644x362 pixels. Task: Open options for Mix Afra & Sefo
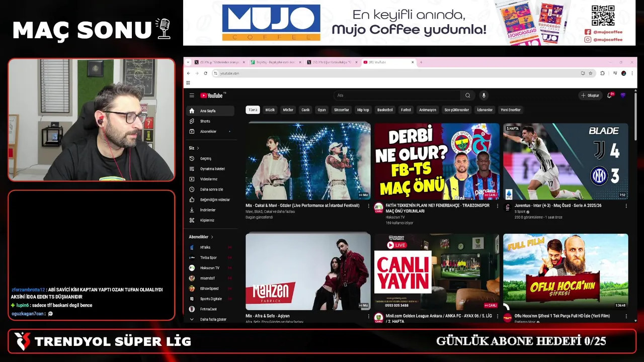pos(368,316)
